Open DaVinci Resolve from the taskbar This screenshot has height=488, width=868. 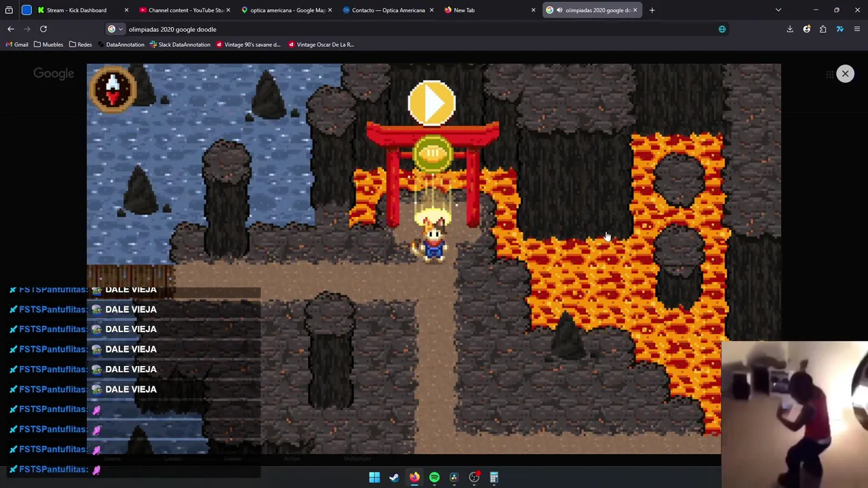[454, 477]
